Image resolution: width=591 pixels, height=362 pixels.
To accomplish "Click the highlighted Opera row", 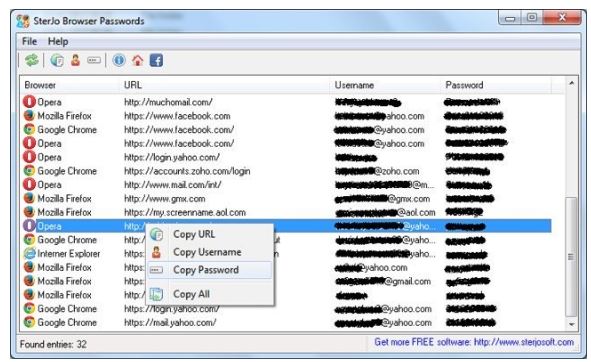I will (286, 226).
